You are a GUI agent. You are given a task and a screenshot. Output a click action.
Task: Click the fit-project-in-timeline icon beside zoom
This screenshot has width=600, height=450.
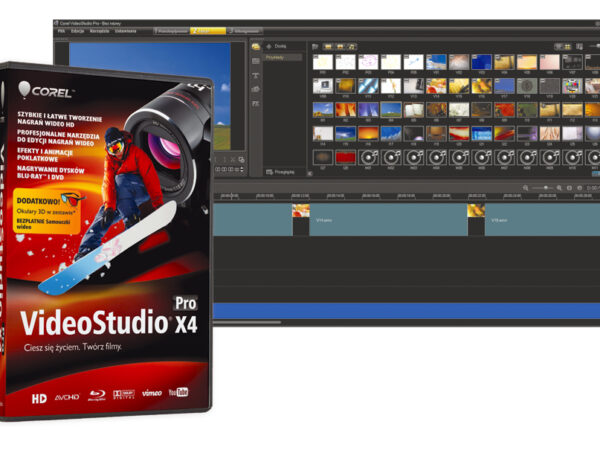569,187
